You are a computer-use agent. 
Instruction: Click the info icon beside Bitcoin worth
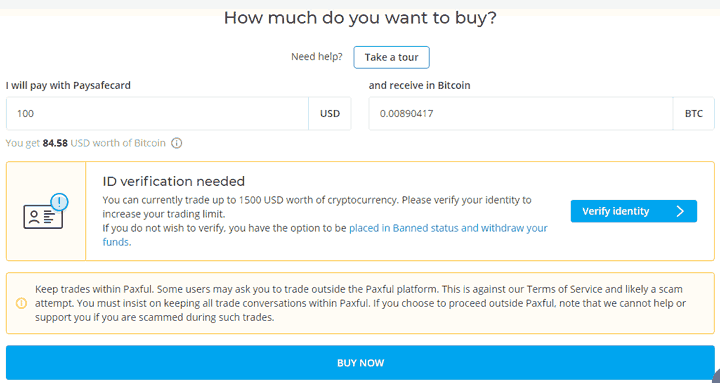[x=176, y=143]
